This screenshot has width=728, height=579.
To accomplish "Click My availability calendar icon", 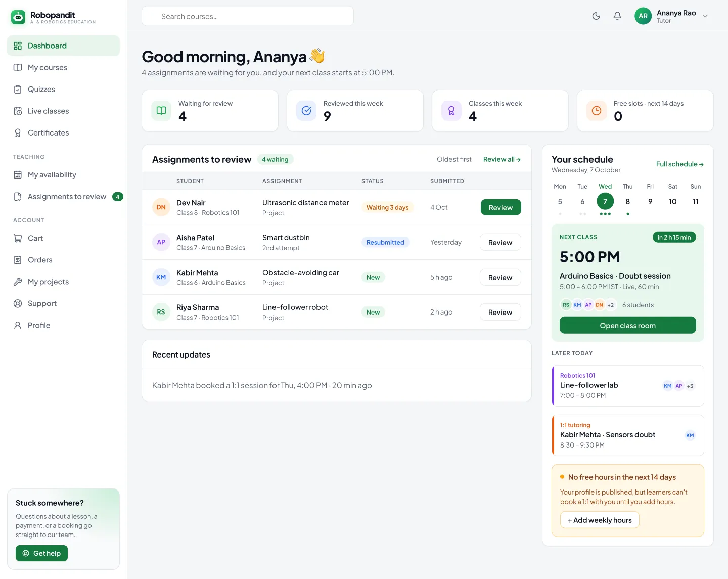I will [18, 174].
